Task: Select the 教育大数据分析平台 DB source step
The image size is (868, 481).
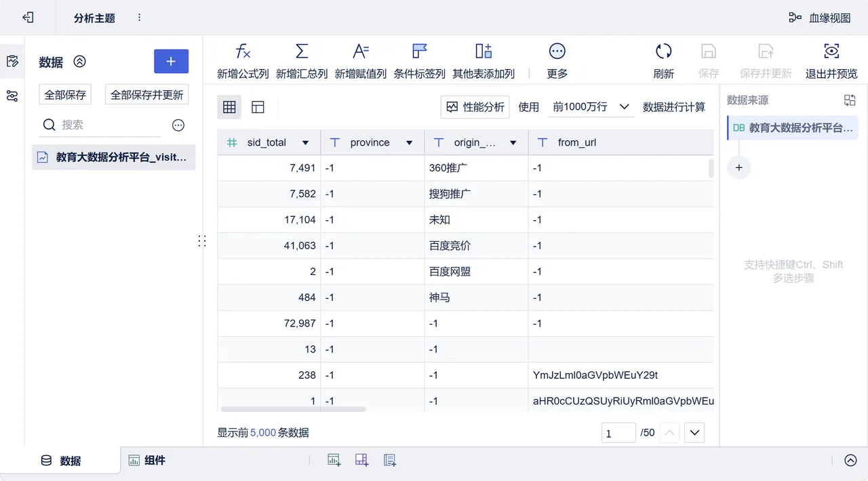Action: 793,127
